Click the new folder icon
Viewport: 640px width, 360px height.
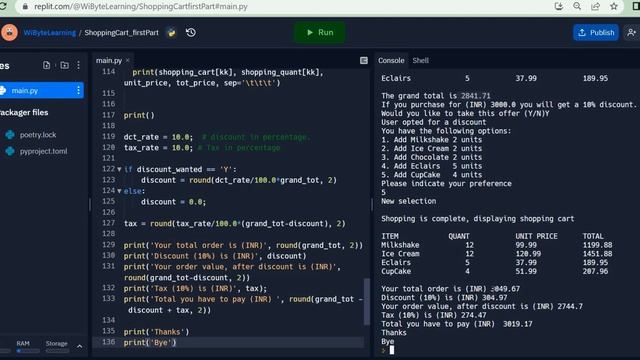pyautogui.click(x=64, y=65)
